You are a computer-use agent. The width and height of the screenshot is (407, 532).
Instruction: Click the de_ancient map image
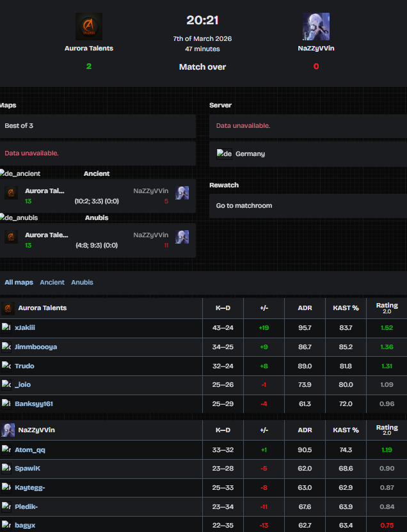[x=20, y=173]
